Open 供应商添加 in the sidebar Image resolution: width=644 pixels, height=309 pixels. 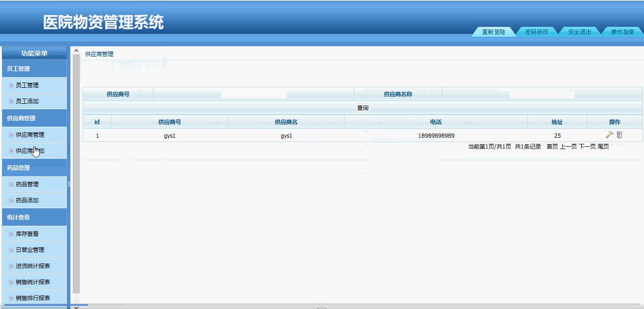[x=34, y=151]
